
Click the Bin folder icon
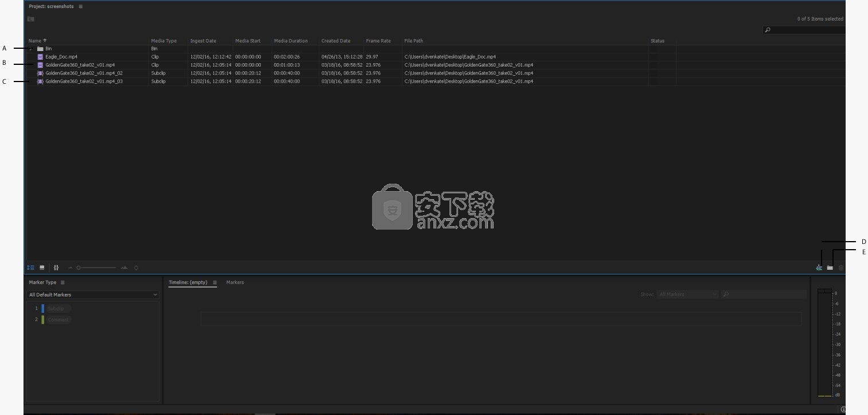tap(40, 49)
